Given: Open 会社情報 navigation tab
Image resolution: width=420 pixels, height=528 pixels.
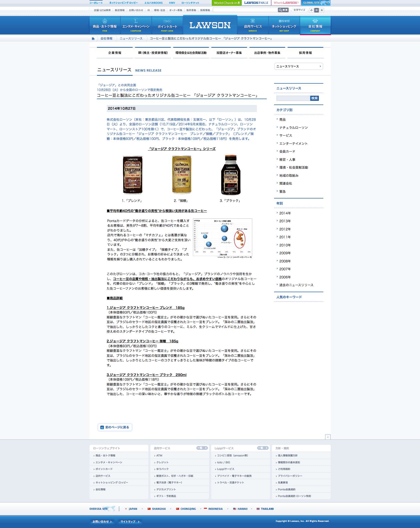Looking at the screenshot, I should pyautogui.click(x=315, y=26).
